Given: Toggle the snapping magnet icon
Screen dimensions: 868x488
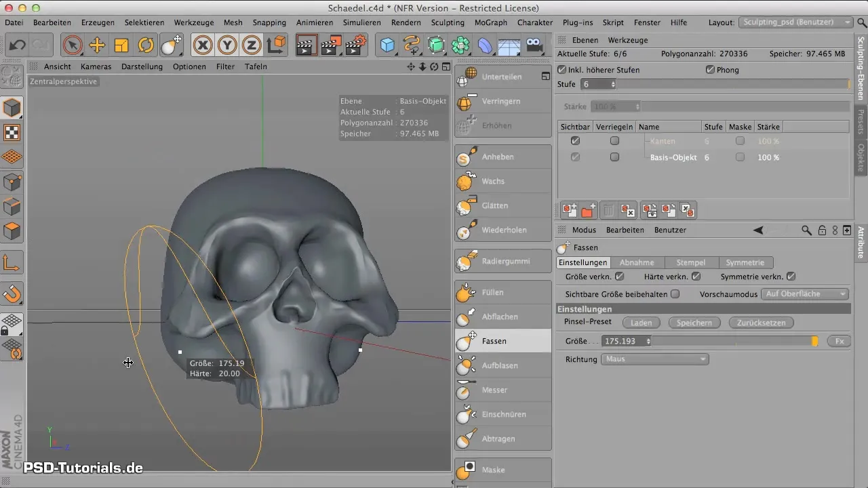Looking at the screenshot, I should click(12, 293).
